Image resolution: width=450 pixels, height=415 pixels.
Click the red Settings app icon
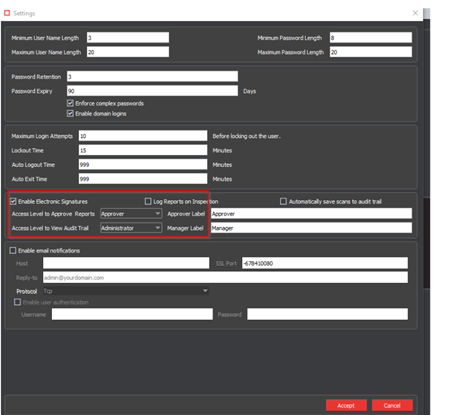[x=7, y=13]
